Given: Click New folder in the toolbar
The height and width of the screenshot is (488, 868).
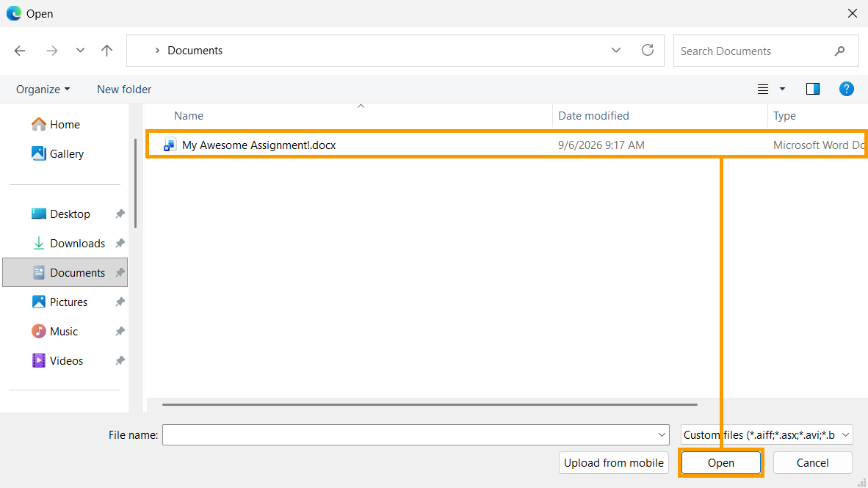Looking at the screenshot, I should click(x=124, y=89).
